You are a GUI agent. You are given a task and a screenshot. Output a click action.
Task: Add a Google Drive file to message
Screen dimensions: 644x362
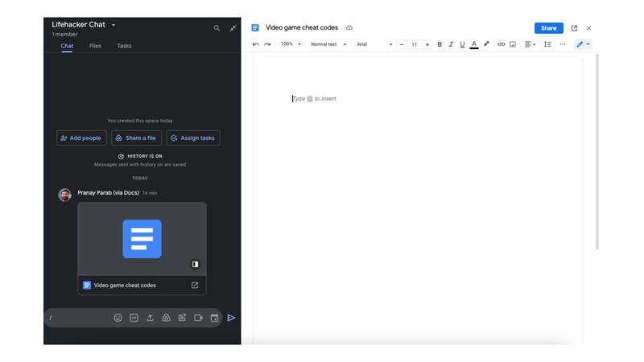[x=166, y=318]
